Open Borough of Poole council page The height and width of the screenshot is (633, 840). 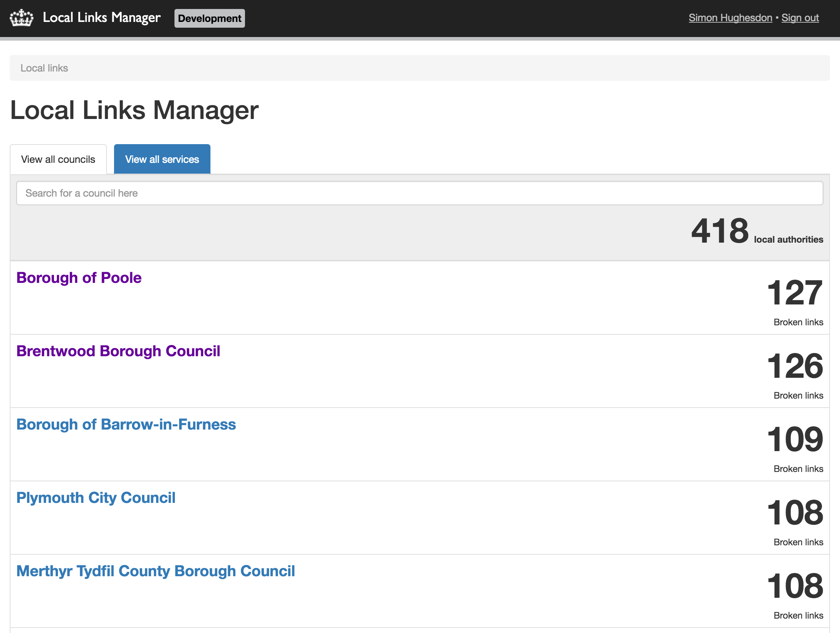pyautogui.click(x=79, y=278)
